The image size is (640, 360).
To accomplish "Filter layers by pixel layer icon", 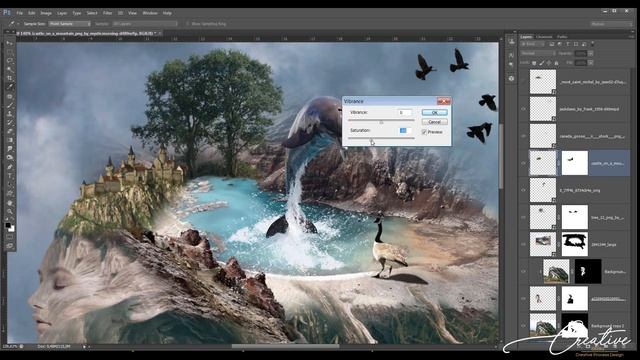I will [x=551, y=44].
